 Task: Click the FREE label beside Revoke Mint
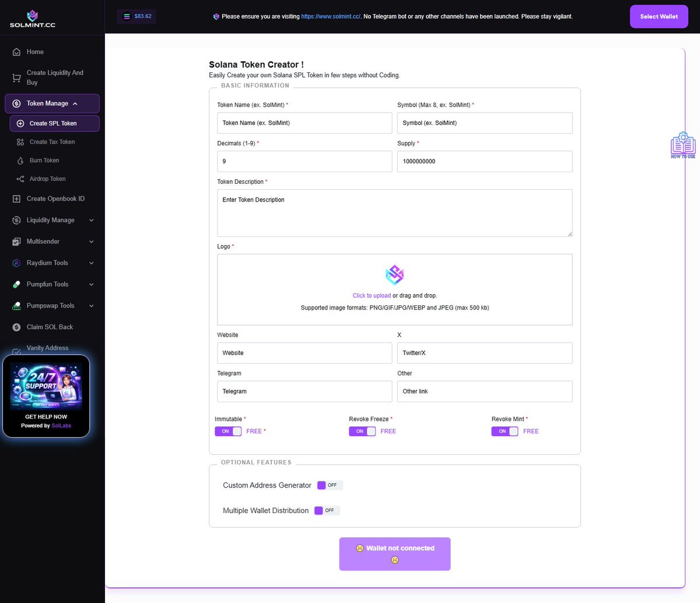tap(531, 431)
